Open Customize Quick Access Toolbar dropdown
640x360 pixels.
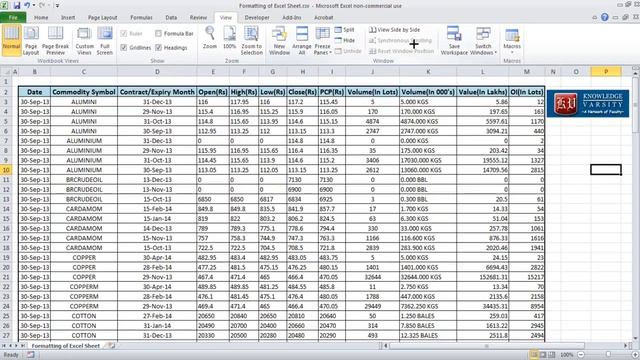pyautogui.click(x=57, y=6)
